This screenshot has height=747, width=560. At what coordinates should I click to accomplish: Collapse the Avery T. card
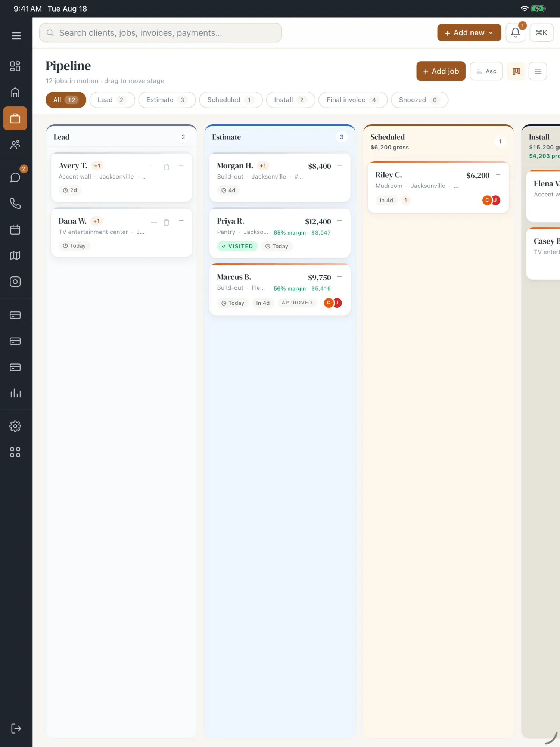tap(181, 165)
